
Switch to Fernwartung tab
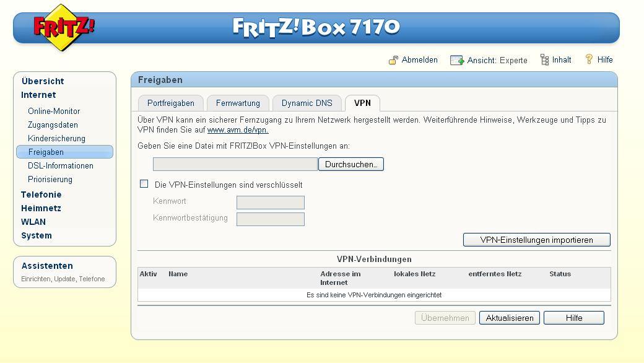coord(238,103)
